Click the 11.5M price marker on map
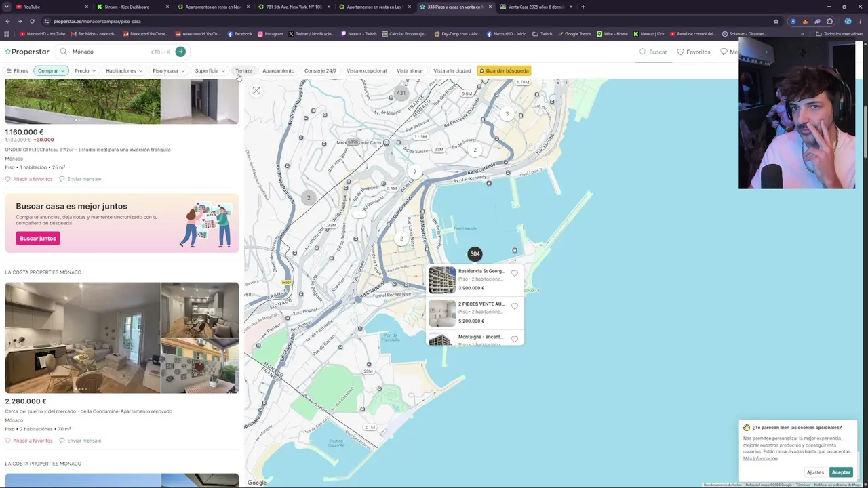The height and width of the screenshot is (488, 868). tap(420, 136)
